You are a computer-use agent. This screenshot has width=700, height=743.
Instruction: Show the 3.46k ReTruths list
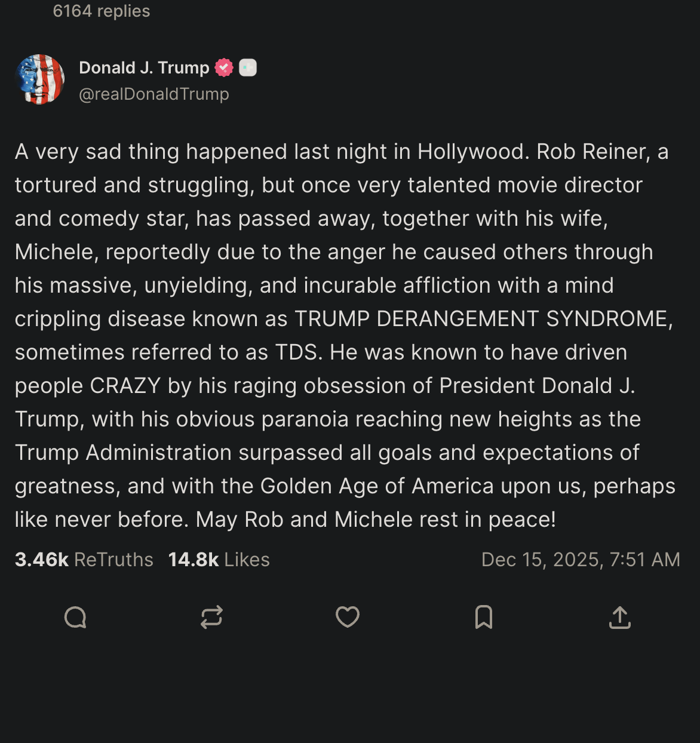[84, 560]
